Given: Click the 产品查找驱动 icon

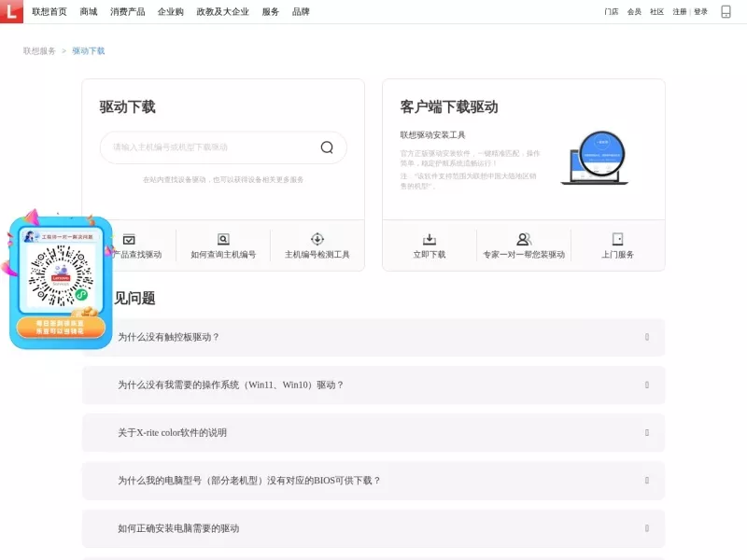Looking at the screenshot, I should click(x=129, y=239).
